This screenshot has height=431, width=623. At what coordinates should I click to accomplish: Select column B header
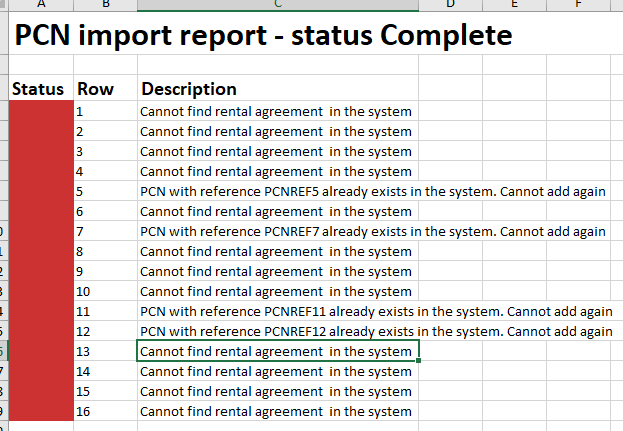[105, 5]
